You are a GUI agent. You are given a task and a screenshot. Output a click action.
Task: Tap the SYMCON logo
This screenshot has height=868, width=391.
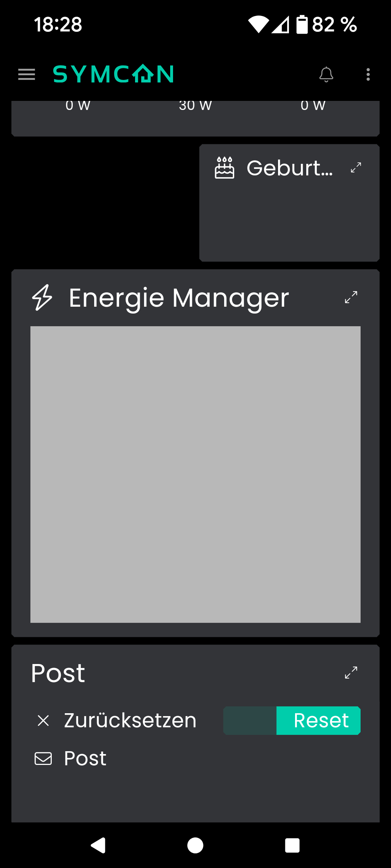point(113,74)
